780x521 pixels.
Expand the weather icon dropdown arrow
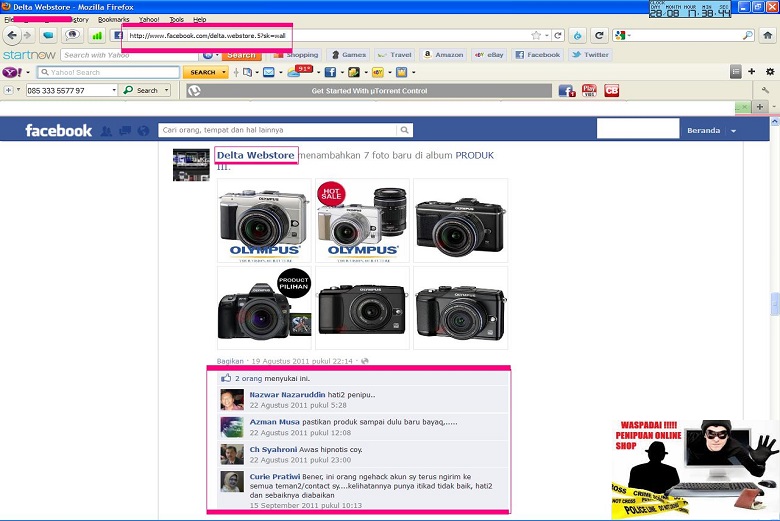[318, 73]
